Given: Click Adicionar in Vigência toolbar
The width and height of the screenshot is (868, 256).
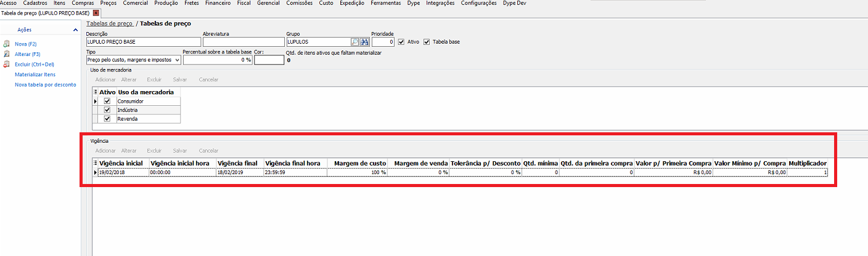Looking at the screenshot, I should (105, 150).
